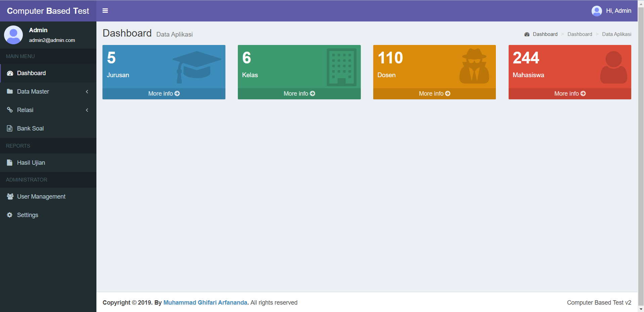
Task: Expand the Relasi submenu chevron
Action: coord(87,110)
